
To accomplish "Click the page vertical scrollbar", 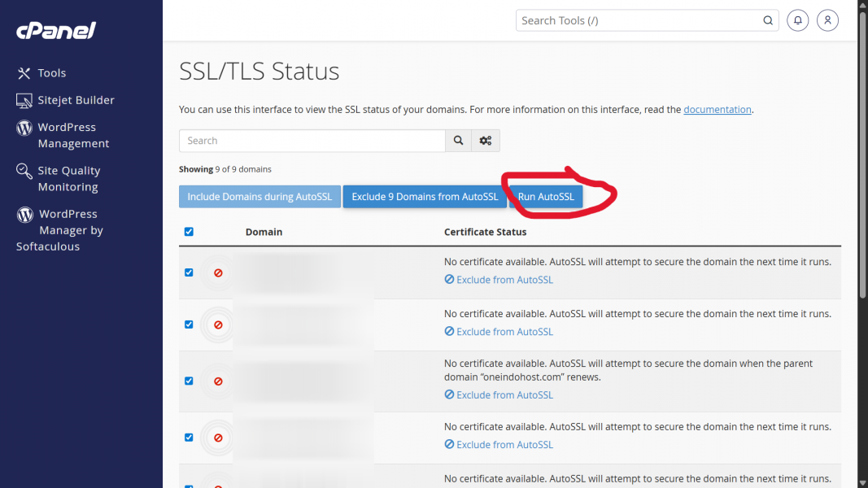I will (863, 155).
